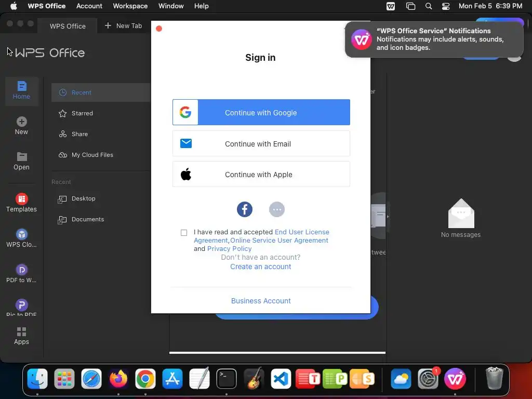The image size is (532, 399).
Task: Open the Pic to PDF tool
Action: pos(21,308)
